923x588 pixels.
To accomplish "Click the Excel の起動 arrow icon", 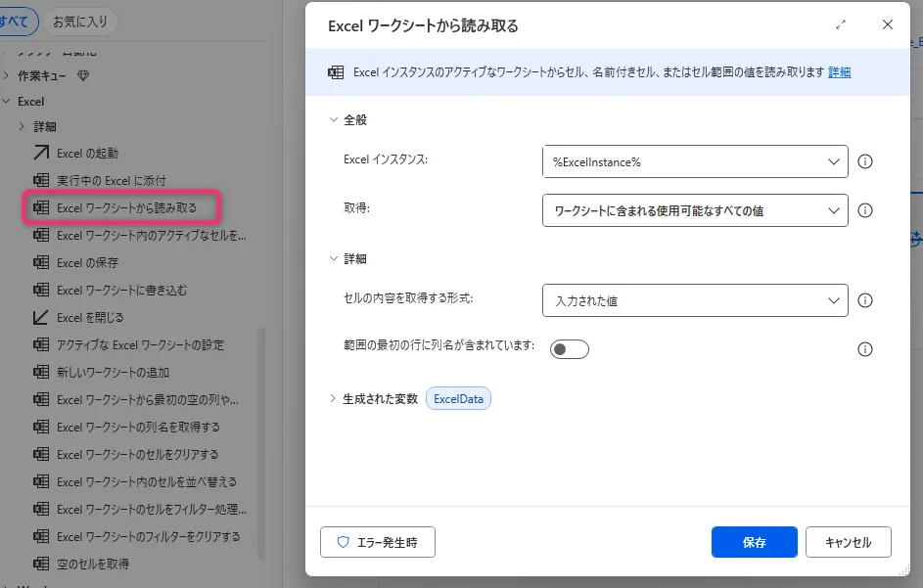I will click(x=41, y=153).
